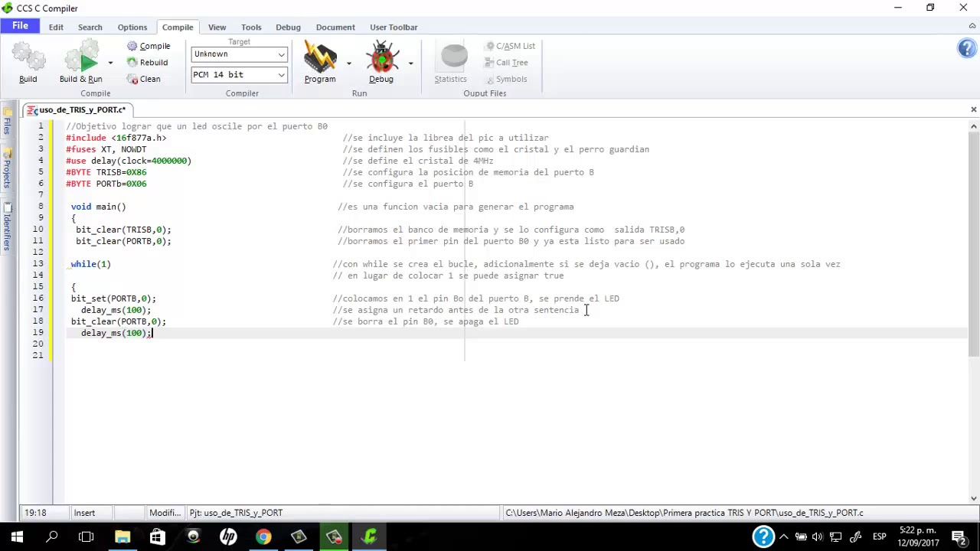Open Task View on the taskbar

point(87,536)
